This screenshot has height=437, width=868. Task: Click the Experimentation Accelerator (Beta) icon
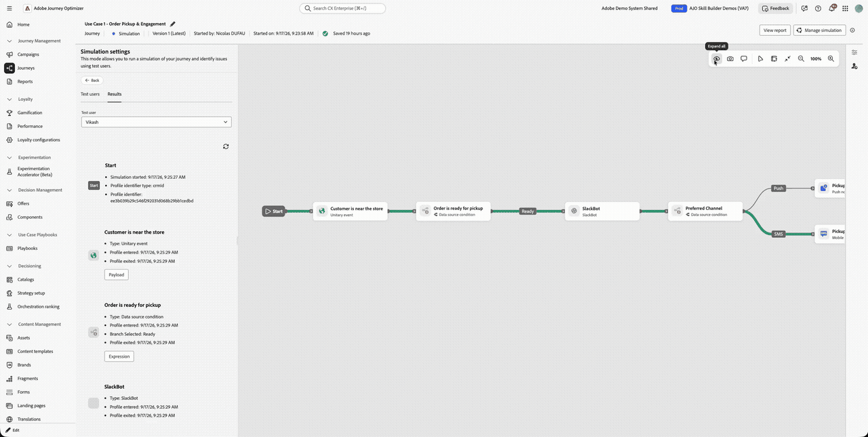9,171
